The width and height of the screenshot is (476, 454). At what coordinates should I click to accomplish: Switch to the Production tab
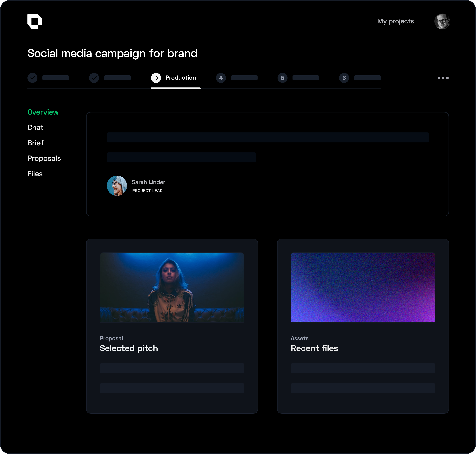pos(181,78)
